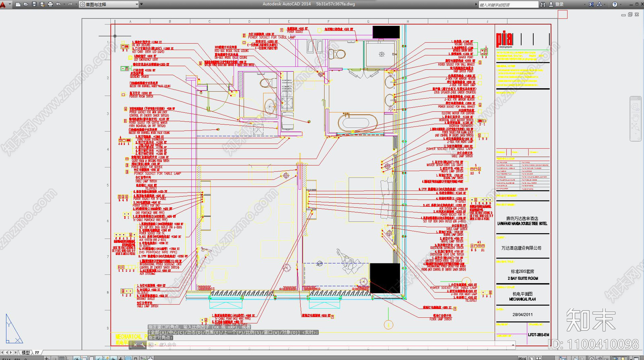Restore the drawing document window
The image size is (644, 360).
tap(630, 14)
